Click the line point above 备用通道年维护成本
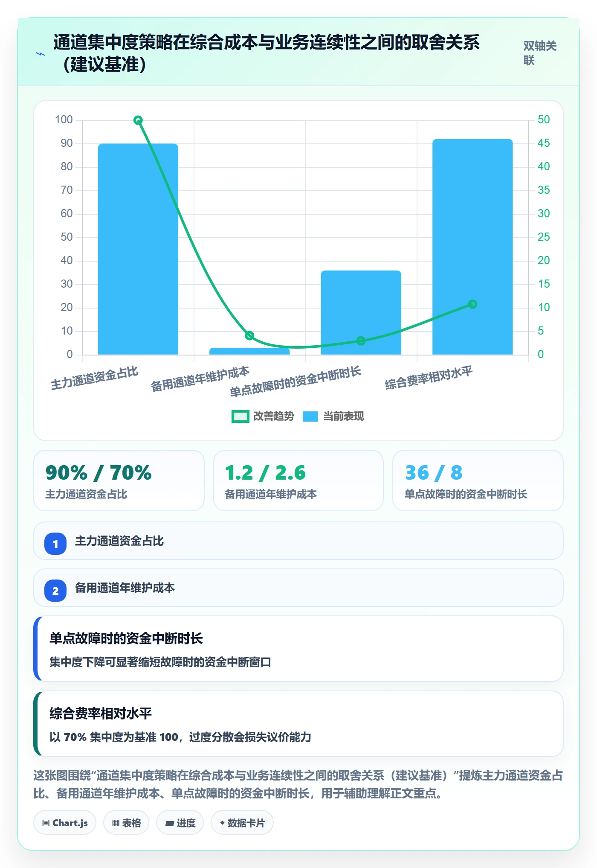The height and width of the screenshot is (868, 597). tap(249, 336)
